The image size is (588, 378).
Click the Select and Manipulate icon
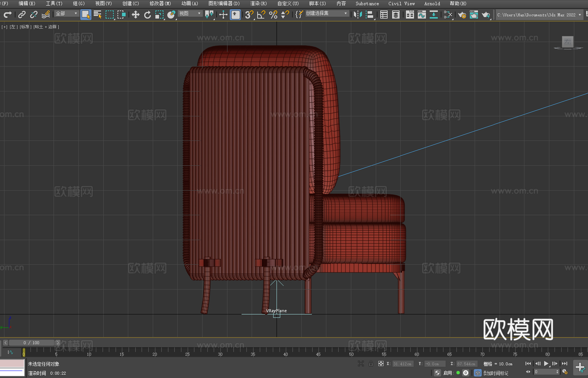[223, 14]
